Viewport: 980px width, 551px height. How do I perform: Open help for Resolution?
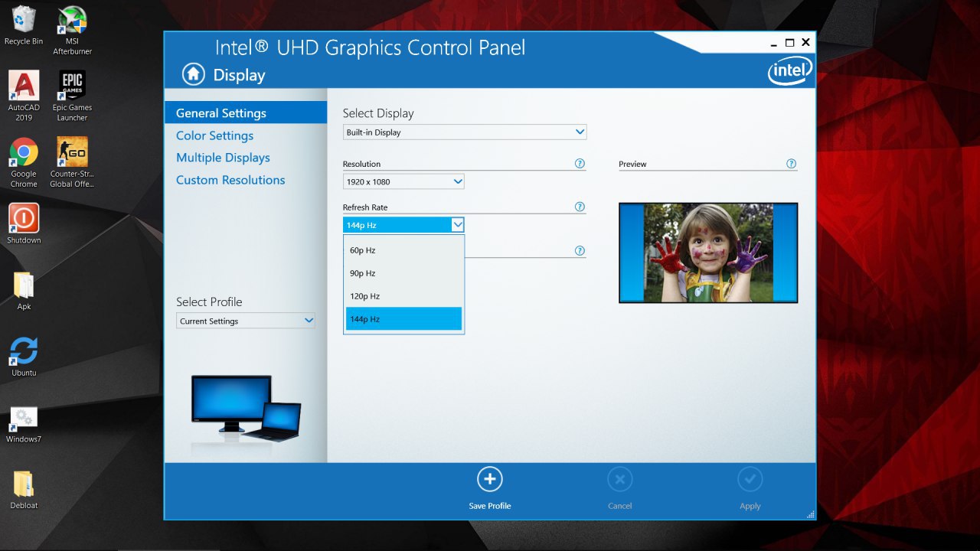coord(580,163)
